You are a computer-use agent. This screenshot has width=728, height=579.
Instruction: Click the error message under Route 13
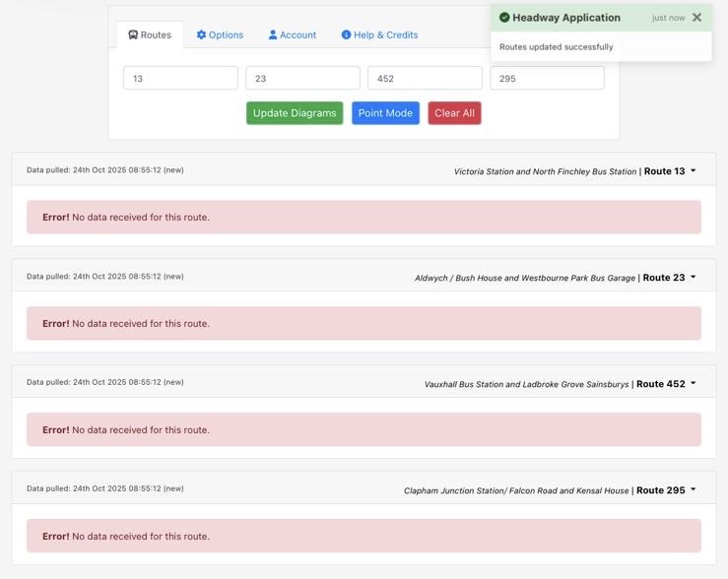point(364,217)
